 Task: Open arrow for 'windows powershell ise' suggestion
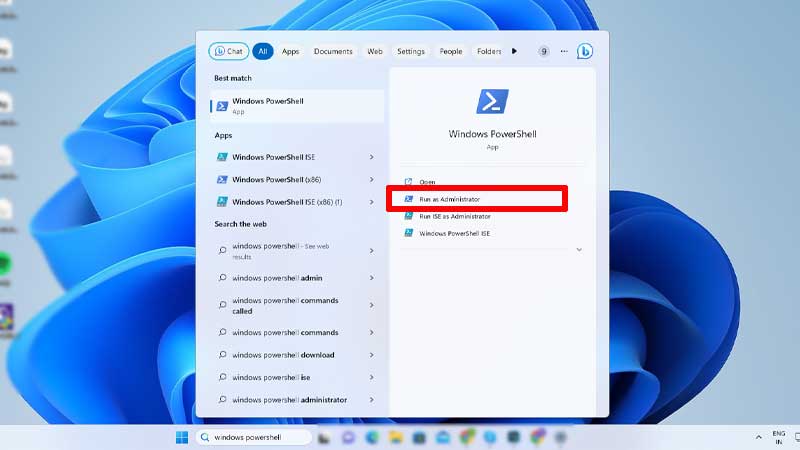[371, 378]
